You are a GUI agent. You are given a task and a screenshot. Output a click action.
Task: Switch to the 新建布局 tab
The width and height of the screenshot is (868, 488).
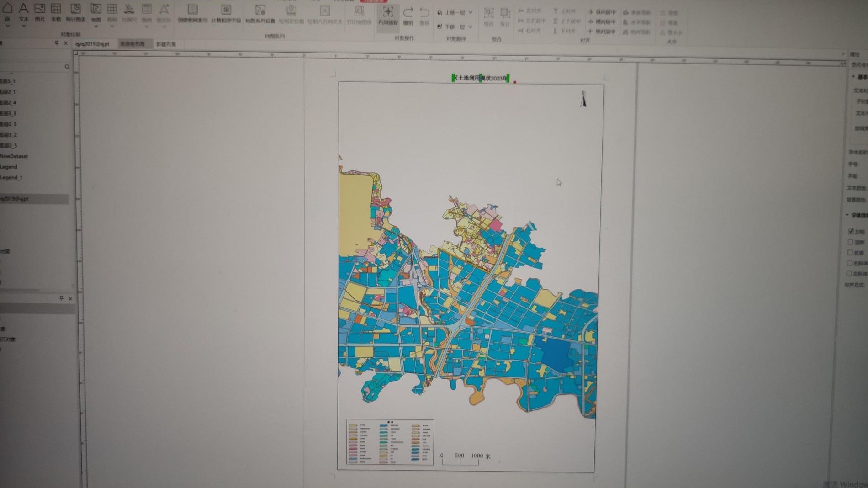coord(166,44)
